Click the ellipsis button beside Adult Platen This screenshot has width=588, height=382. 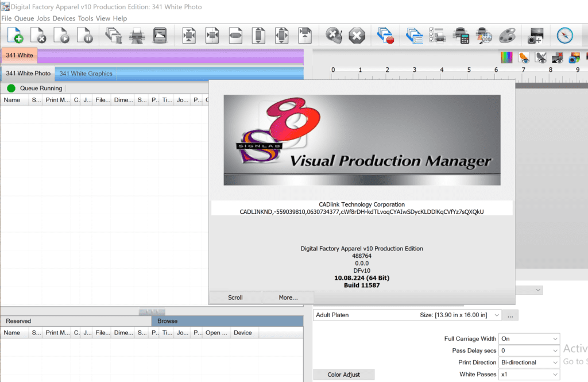pos(510,315)
